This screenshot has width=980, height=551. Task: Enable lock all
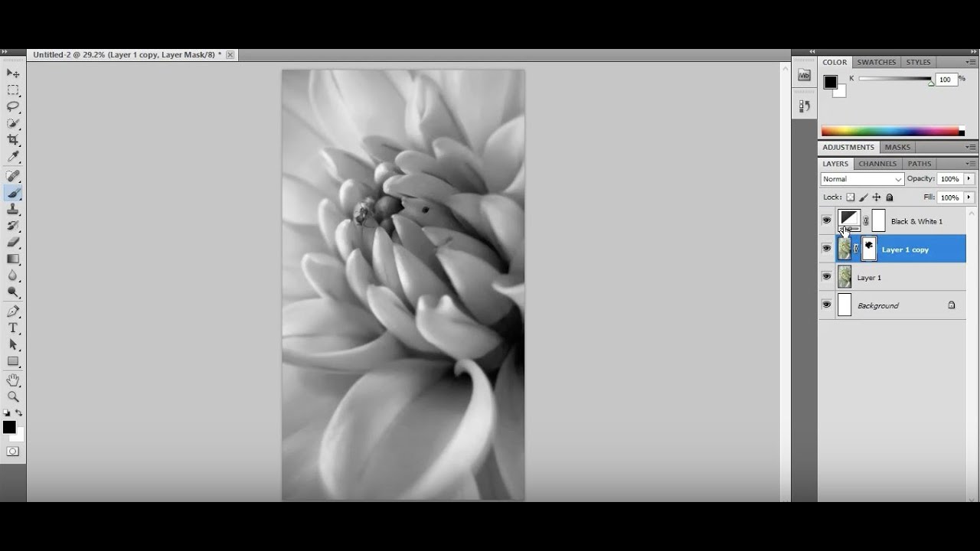(890, 197)
